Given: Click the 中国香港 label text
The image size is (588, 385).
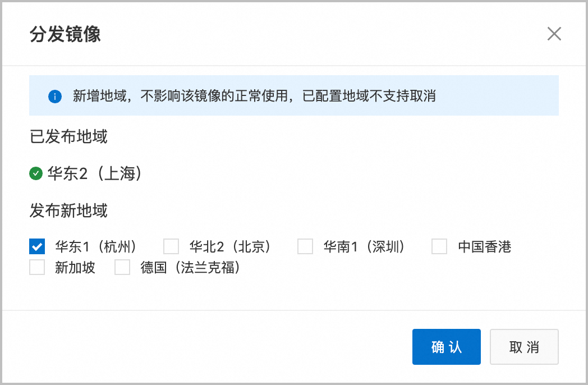Looking at the screenshot, I should coord(485,246).
